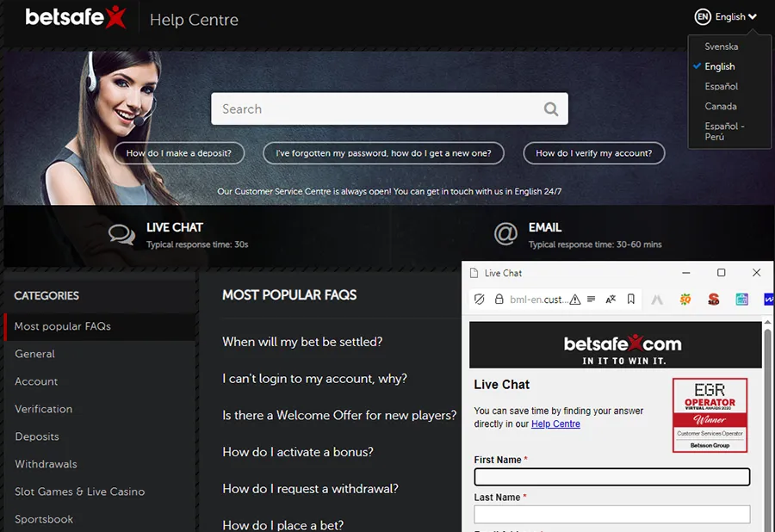The width and height of the screenshot is (775, 532).
Task: Click the grey A-shaped extension icon
Action: 657,300
